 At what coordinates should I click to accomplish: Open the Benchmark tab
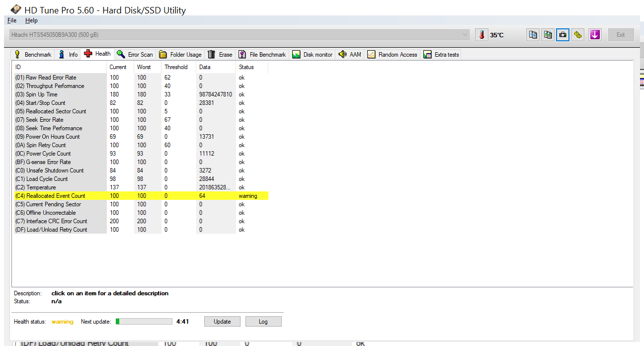[x=32, y=55]
